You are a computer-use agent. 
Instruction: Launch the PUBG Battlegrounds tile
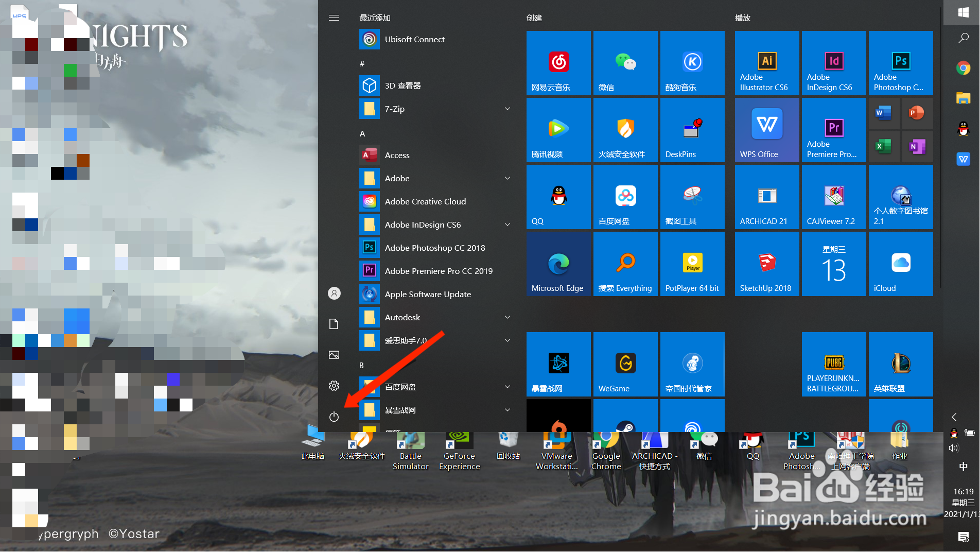click(834, 364)
